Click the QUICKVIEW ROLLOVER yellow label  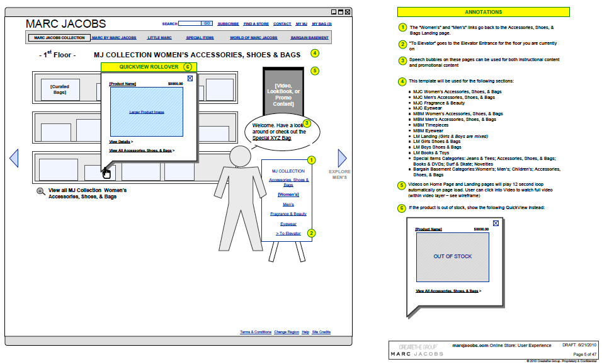coord(149,67)
